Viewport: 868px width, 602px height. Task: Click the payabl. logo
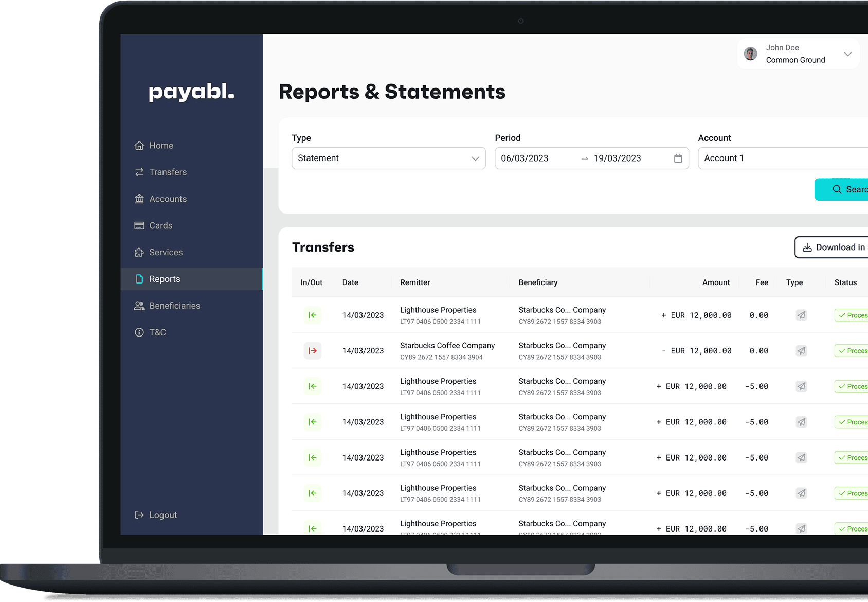191,92
